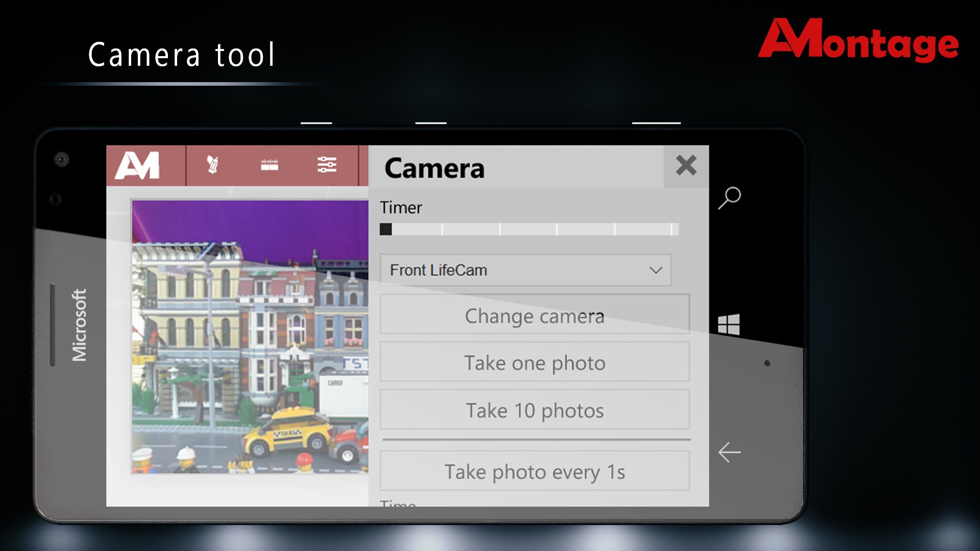This screenshot has height=551, width=980.
Task: Close the Camera panel with X
Action: point(686,166)
